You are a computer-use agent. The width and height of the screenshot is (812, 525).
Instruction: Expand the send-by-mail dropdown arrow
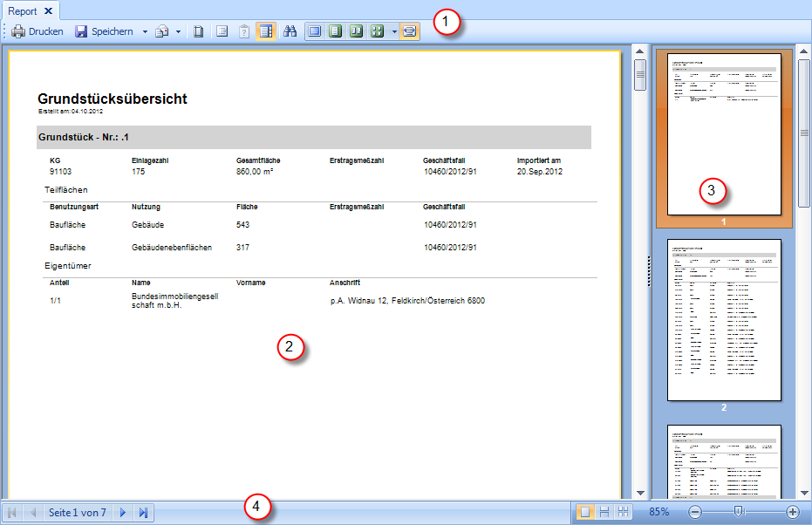(179, 31)
